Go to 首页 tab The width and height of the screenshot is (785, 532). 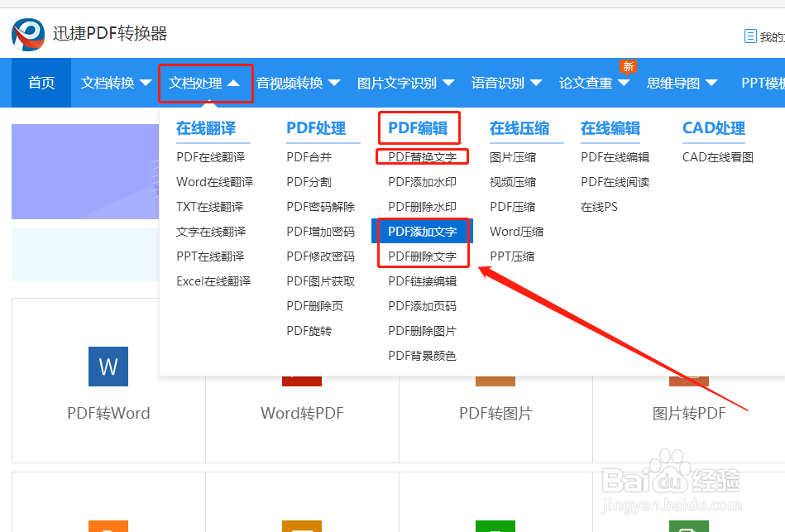41,83
